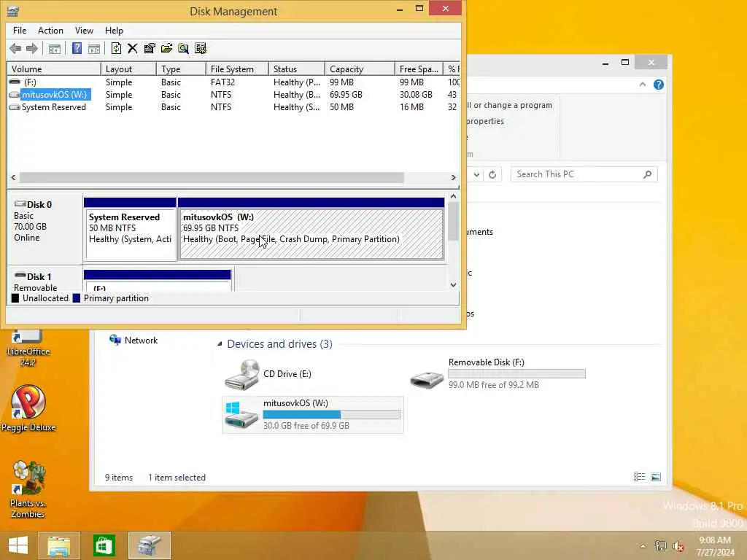Click the Disk Management taskbar button
747x560 pixels.
tap(149, 545)
